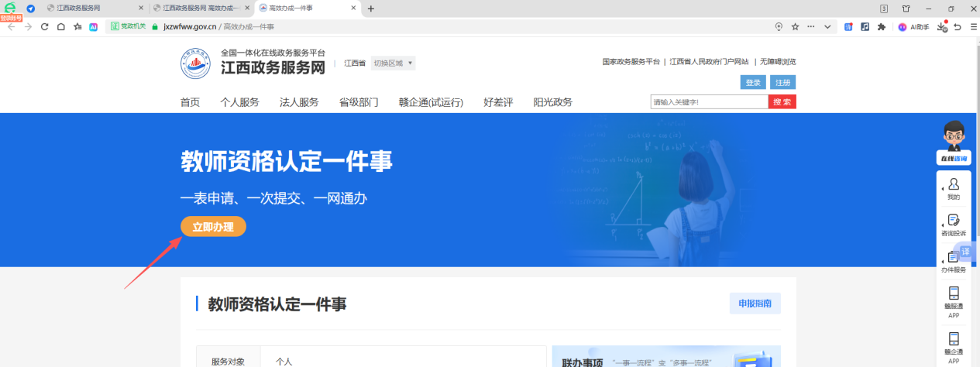Open the 在线咨询 mascot assistant
The height and width of the screenshot is (367, 980).
[x=953, y=142]
